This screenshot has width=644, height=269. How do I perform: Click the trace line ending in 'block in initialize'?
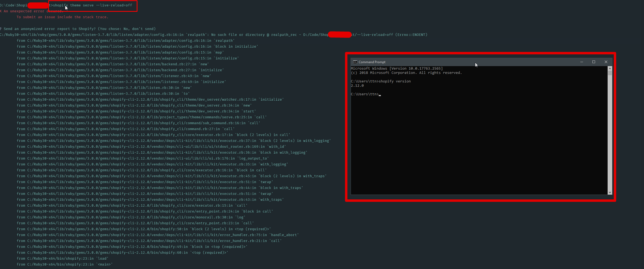pyautogui.click(x=137, y=47)
